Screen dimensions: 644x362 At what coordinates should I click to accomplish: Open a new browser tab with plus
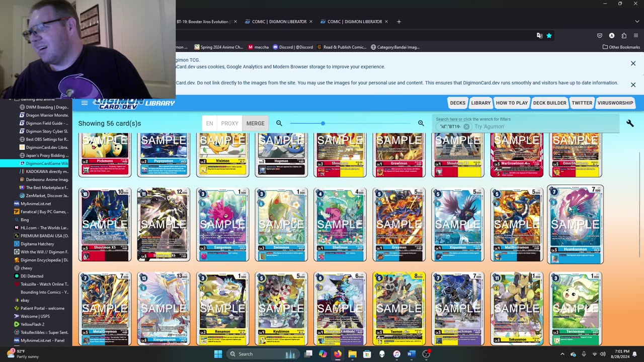pyautogui.click(x=398, y=22)
